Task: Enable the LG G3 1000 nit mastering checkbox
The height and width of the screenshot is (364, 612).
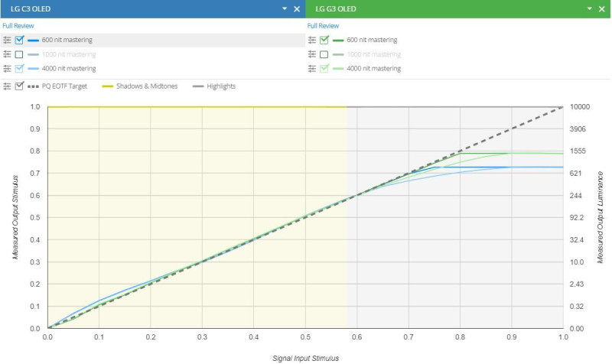Action: pos(324,54)
